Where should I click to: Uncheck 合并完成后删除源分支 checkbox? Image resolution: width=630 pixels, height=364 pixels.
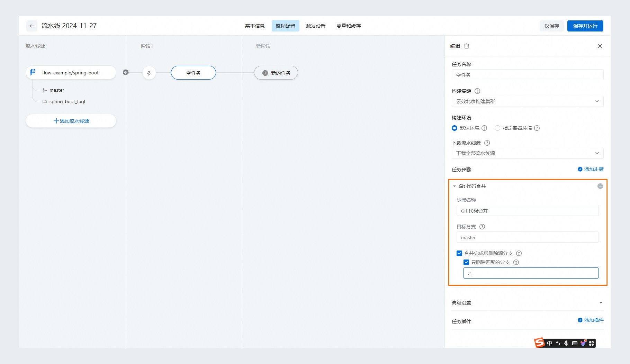(459, 253)
